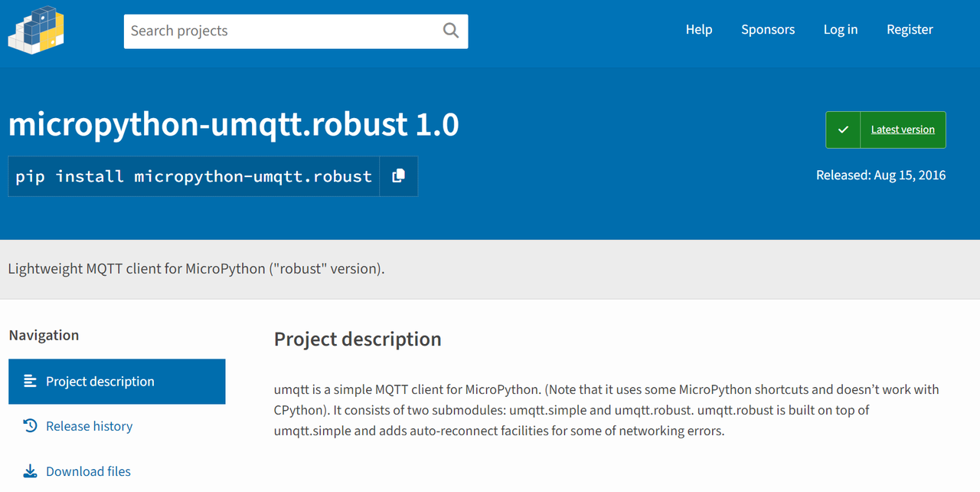Copy pip install command to clipboard

click(398, 176)
